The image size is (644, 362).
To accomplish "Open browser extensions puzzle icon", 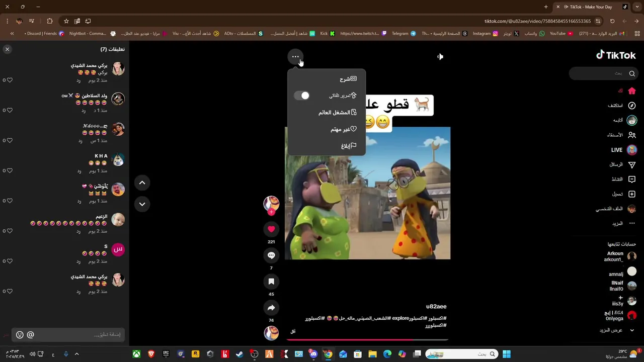I will pyautogui.click(x=49, y=21).
